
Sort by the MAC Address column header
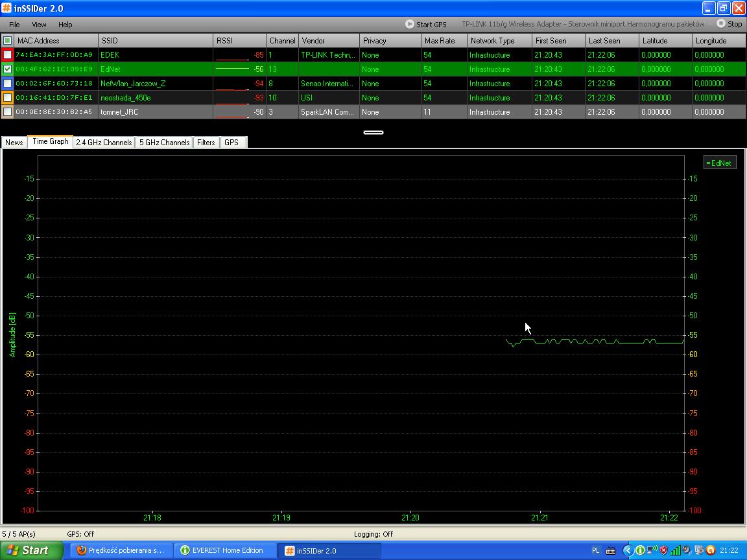pyautogui.click(x=56, y=40)
